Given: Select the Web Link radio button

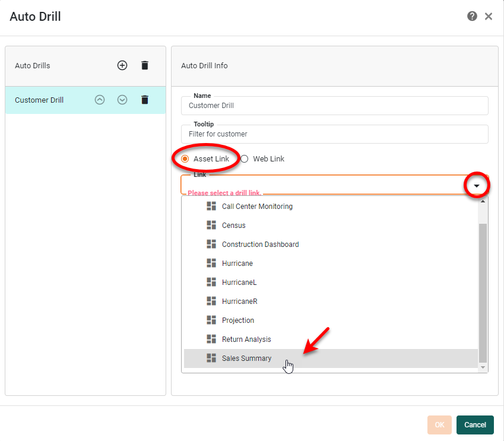Looking at the screenshot, I should 244,158.
